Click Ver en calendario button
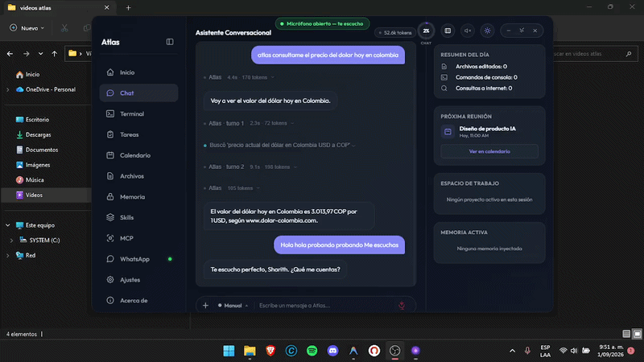Viewport: 644px width, 362px height. (489, 151)
